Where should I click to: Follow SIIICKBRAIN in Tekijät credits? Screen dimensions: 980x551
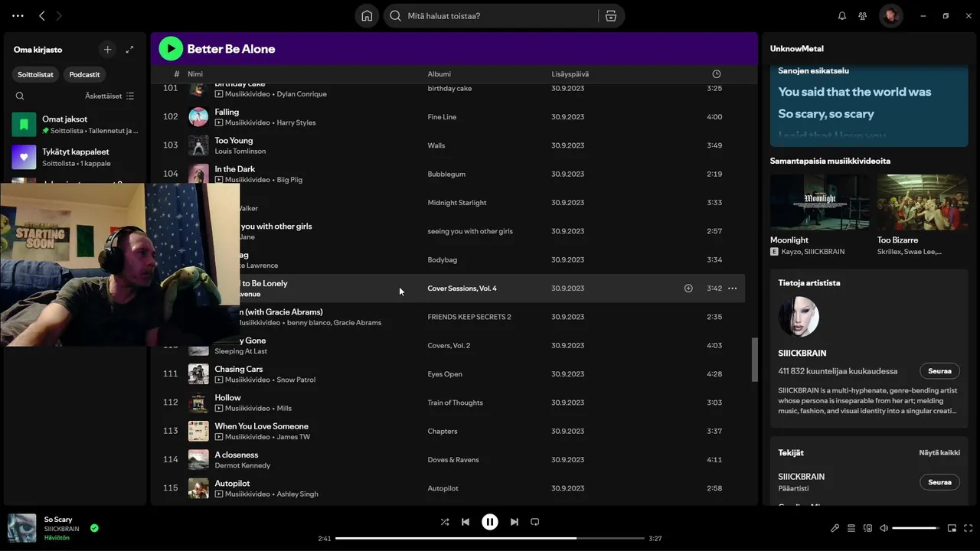pyautogui.click(x=939, y=482)
